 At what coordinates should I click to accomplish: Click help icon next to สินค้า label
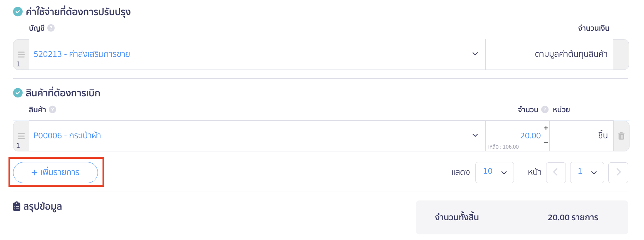pyautogui.click(x=52, y=109)
